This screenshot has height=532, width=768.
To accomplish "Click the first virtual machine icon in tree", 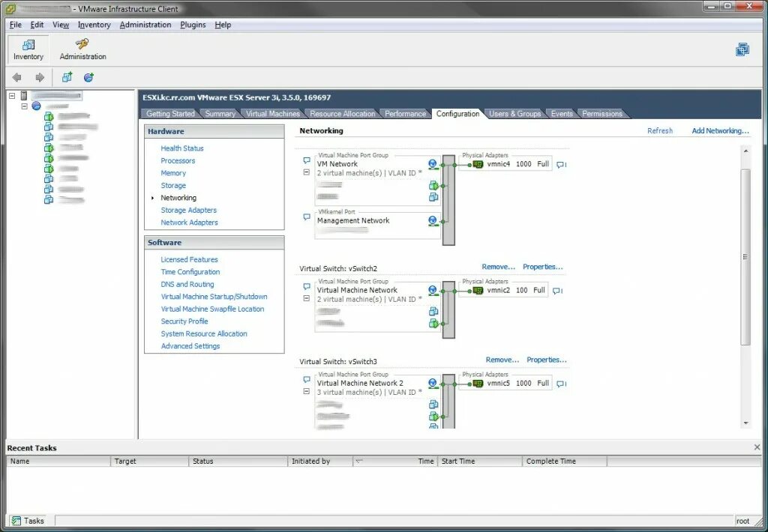I will (49, 116).
